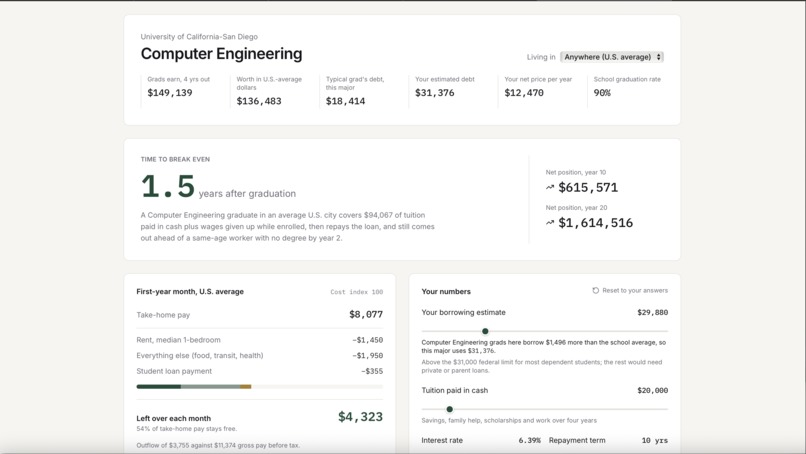Image resolution: width=806 pixels, height=454 pixels.
Task: Click the Repayment term value 10 yrs
Action: pyautogui.click(x=655, y=441)
